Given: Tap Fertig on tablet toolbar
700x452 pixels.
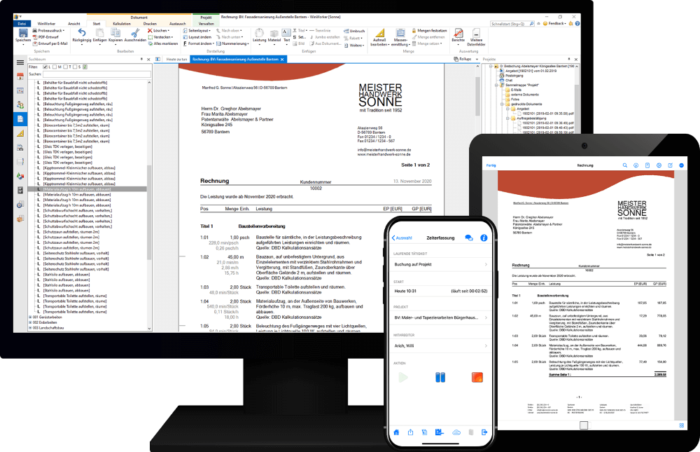Looking at the screenshot, I should [x=491, y=165].
